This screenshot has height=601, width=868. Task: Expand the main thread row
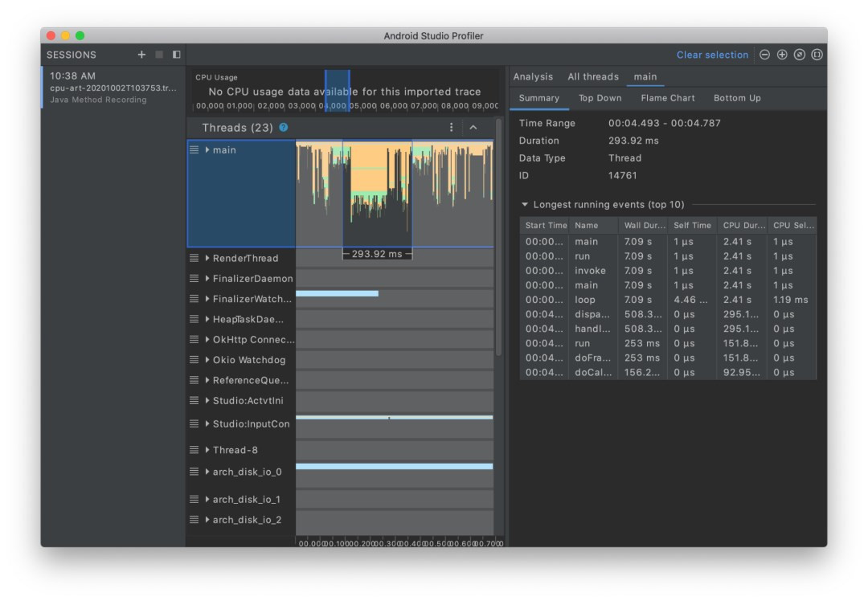tap(208, 149)
